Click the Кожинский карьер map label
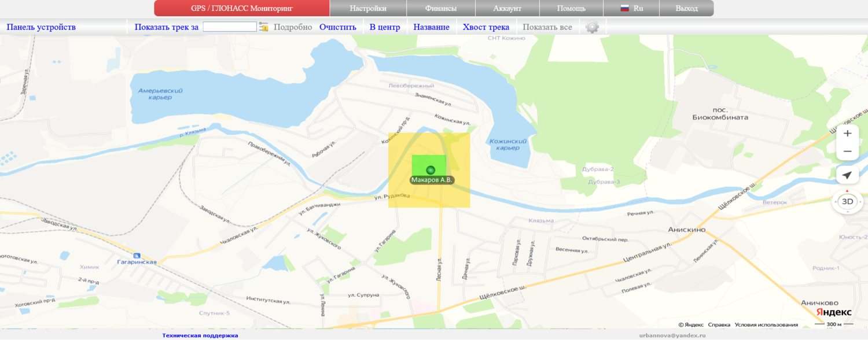This screenshot has width=868, height=340. click(x=507, y=144)
